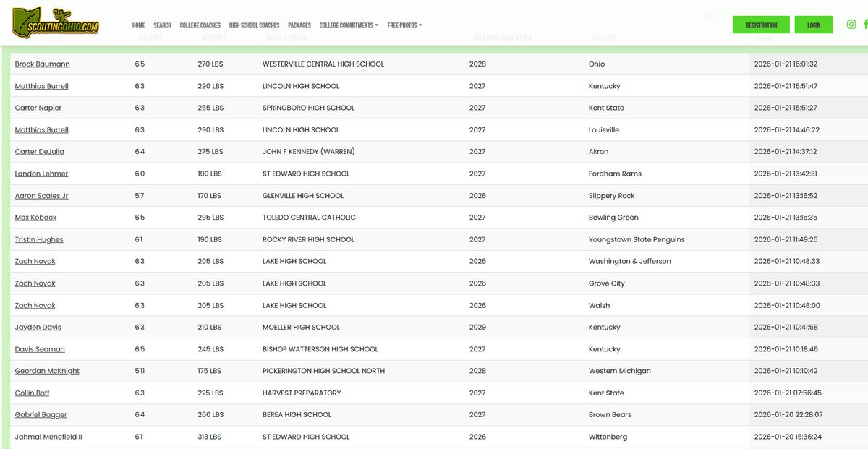The image size is (868, 449).
Task: Select the Rocky River High School cell
Action: pos(309,239)
